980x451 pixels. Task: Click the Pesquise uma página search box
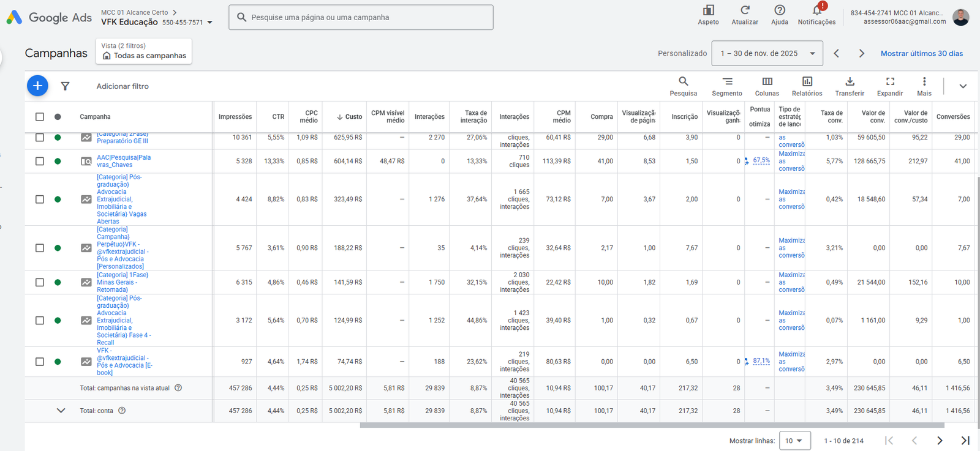(361, 17)
